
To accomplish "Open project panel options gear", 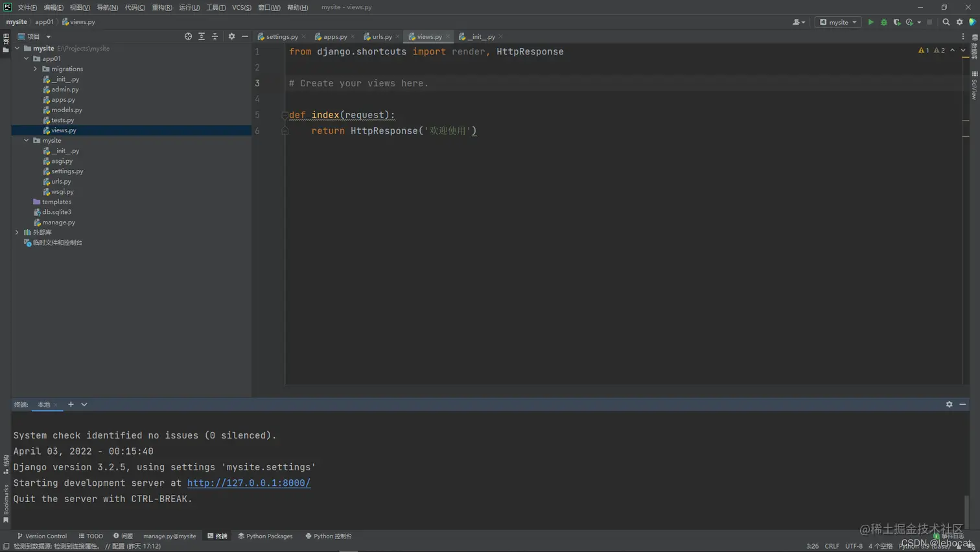I will (x=231, y=36).
